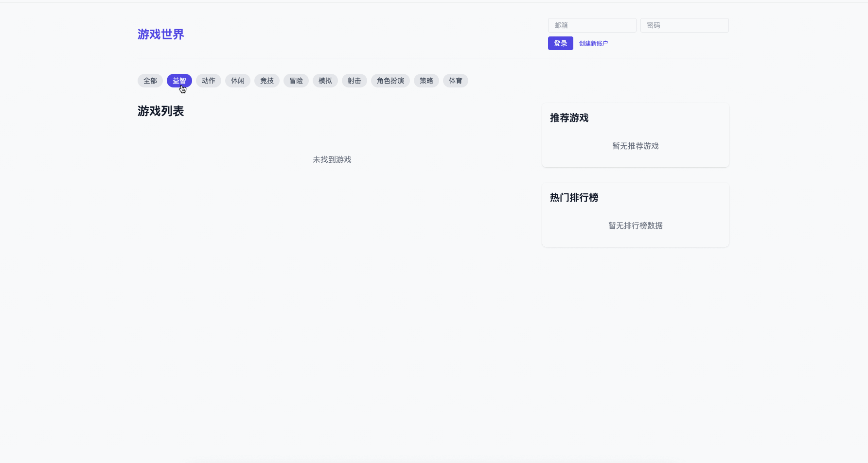
Task: Click the 邮箱 email input field
Action: pos(592,25)
